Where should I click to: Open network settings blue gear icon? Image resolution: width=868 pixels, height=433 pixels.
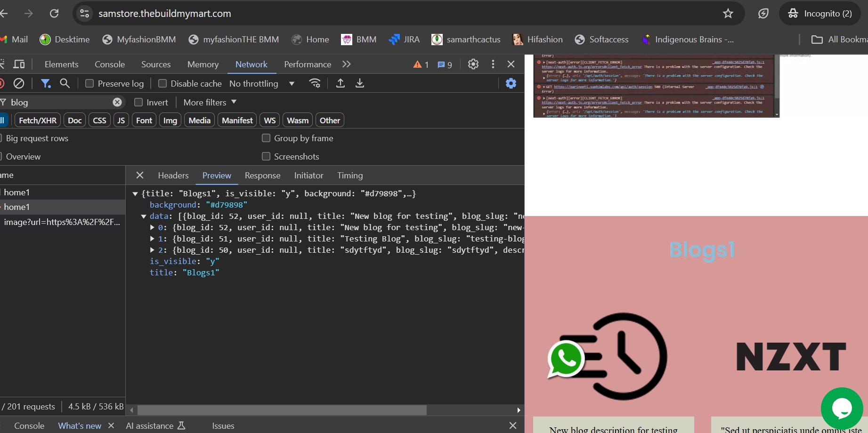point(511,83)
